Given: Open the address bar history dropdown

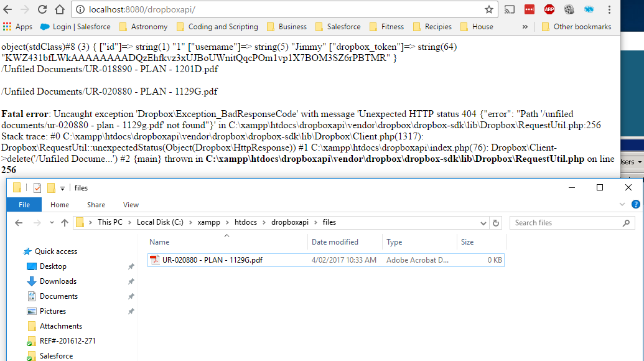Looking at the screenshot, I should pos(483,223).
